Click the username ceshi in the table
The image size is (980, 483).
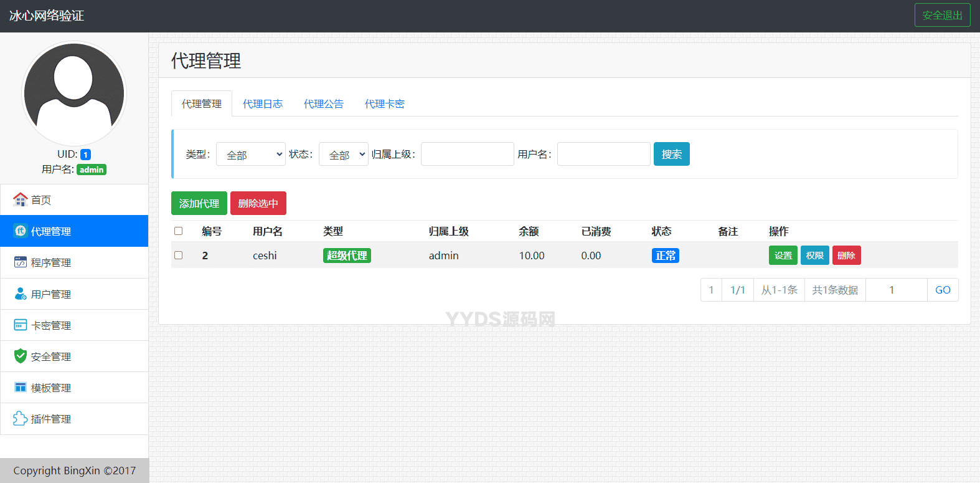click(265, 256)
